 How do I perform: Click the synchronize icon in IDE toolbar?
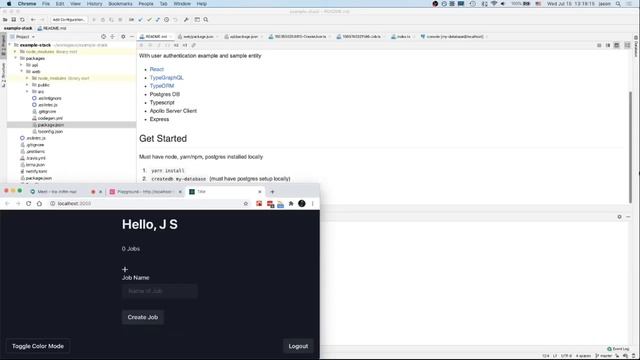22,20
